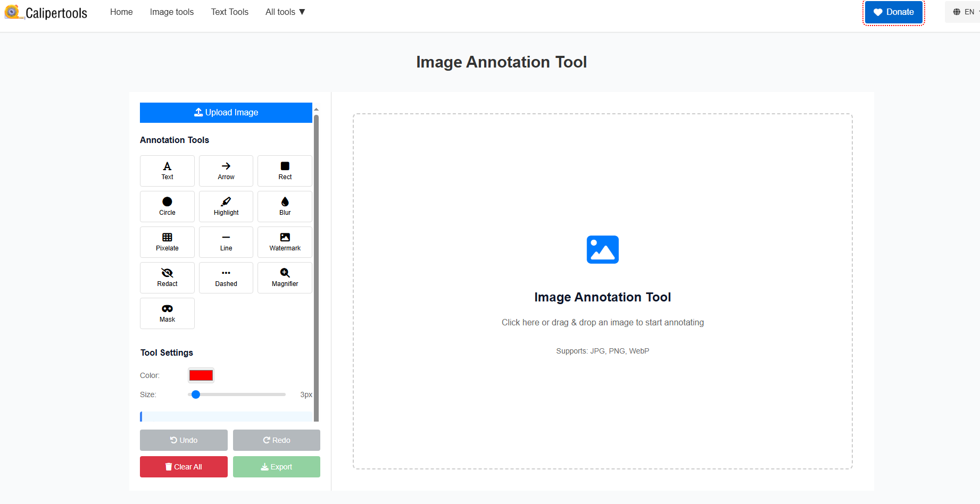Open the annotation color picker
Screen dimensions: 980x504
pyautogui.click(x=201, y=375)
